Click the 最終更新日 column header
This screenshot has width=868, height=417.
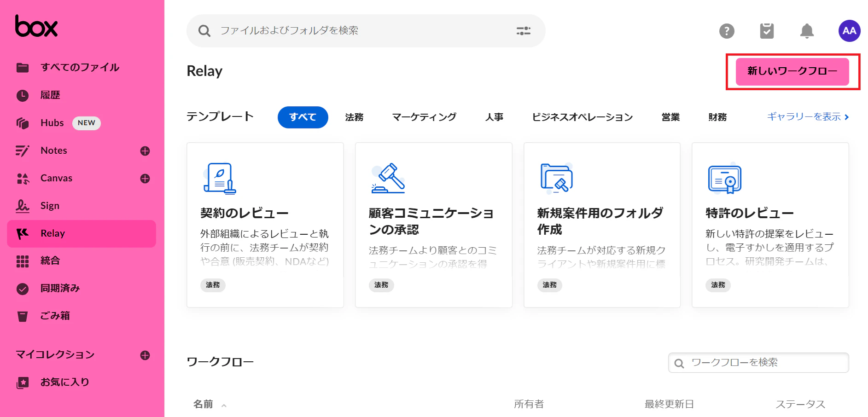pos(669,404)
